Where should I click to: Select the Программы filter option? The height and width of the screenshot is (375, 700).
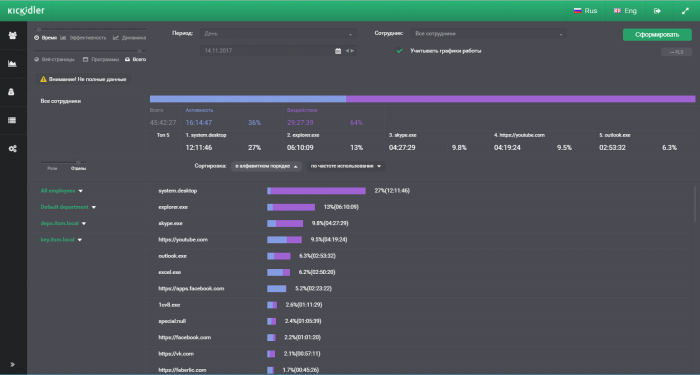pyautogui.click(x=101, y=59)
